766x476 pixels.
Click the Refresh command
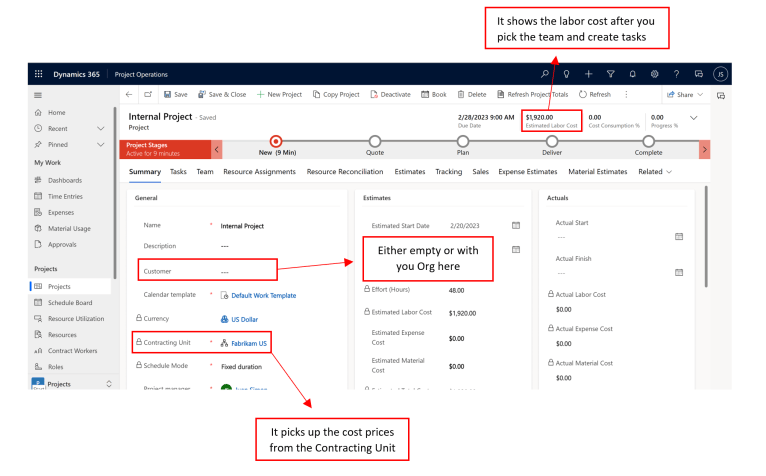pos(595,95)
